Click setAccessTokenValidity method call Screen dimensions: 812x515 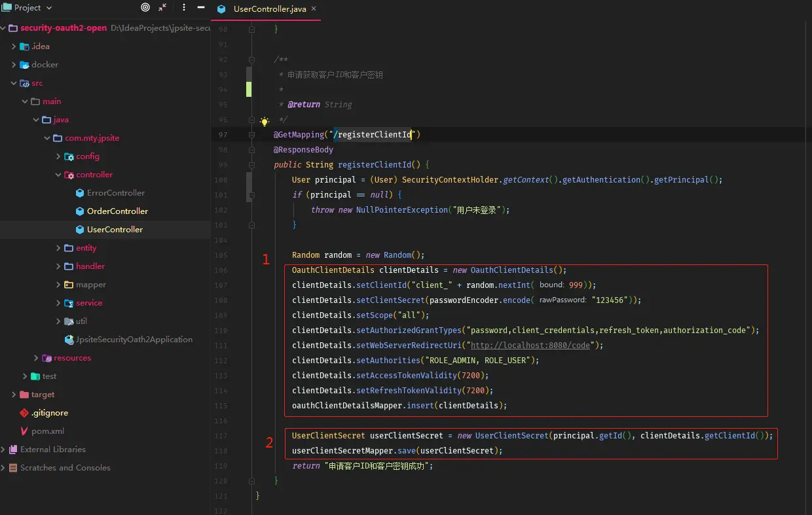(406, 376)
